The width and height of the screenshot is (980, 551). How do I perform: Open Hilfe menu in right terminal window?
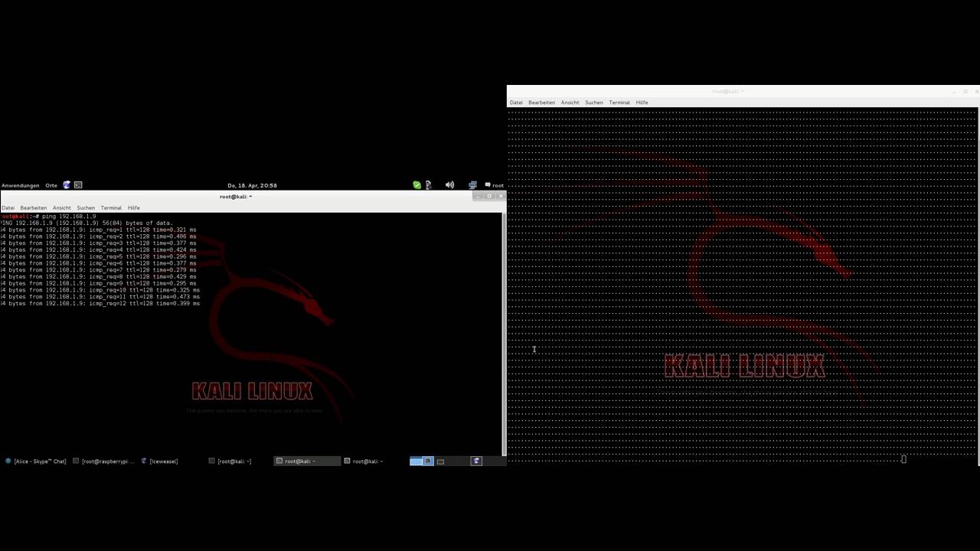642,103
